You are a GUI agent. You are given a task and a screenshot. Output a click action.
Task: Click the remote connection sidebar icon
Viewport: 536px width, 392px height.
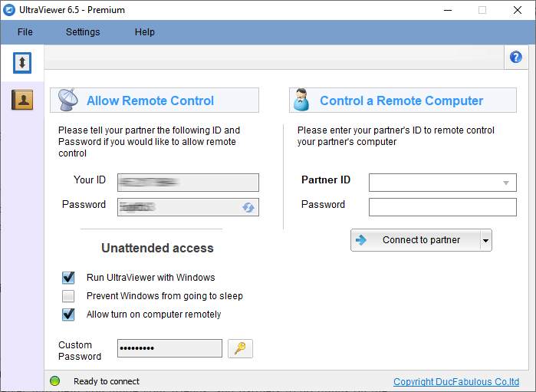click(22, 63)
